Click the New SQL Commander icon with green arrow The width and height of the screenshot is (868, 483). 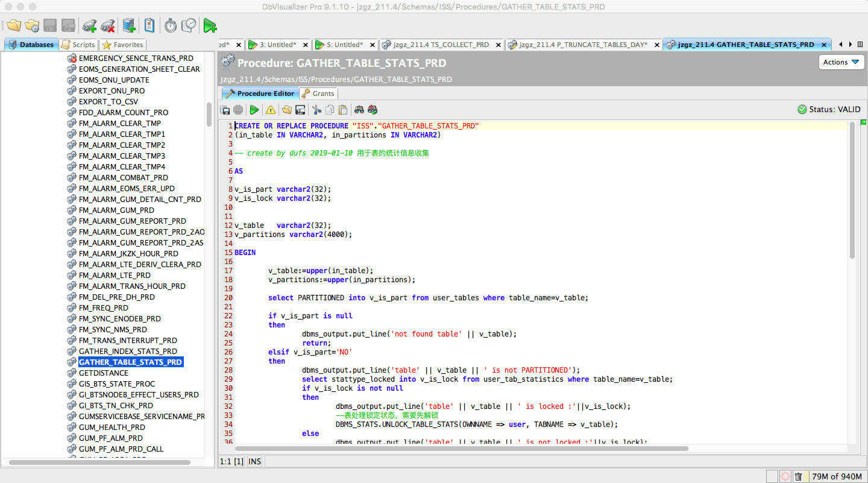(210, 25)
